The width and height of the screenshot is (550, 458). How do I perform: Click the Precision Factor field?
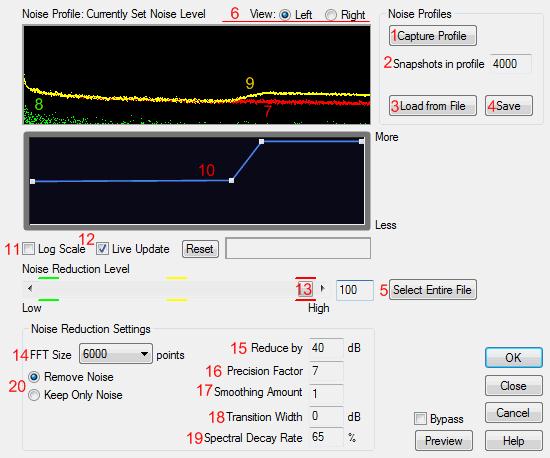(326, 371)
